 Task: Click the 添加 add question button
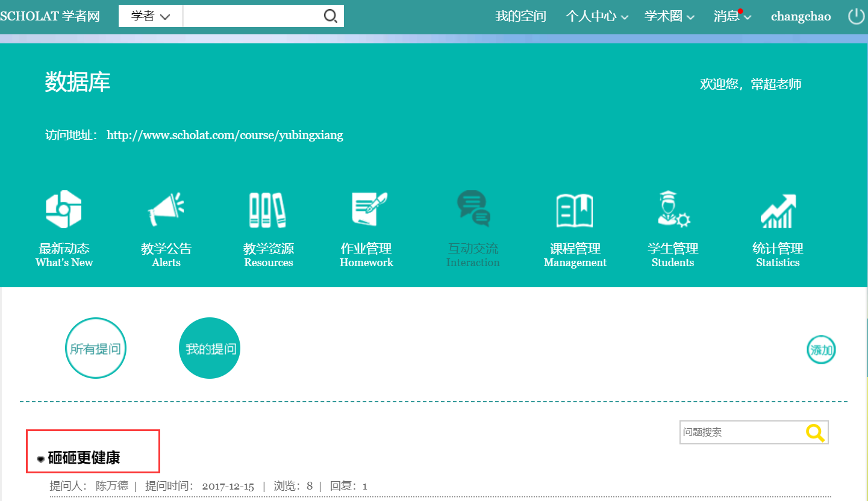821,350
